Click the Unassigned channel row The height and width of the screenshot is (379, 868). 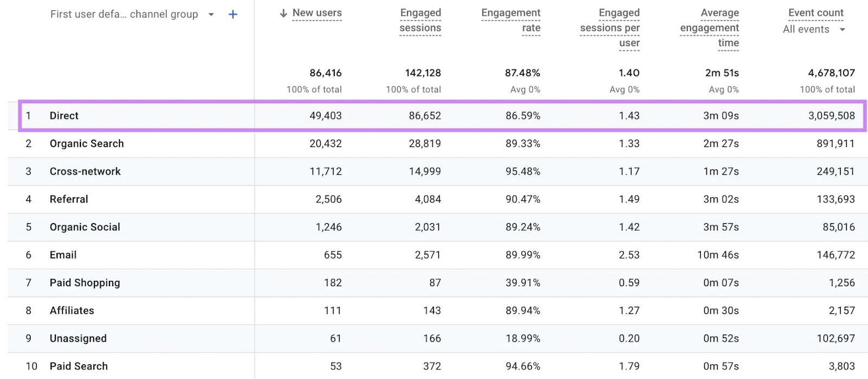pyautogui.click(x=78, y=338)
